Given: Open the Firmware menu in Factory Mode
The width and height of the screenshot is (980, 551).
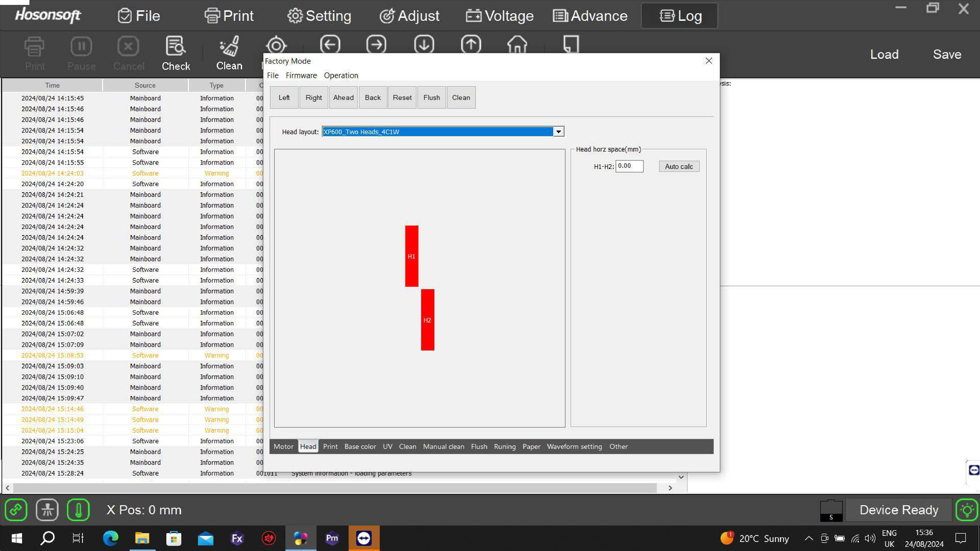Looking at the screenshot, I should pos(301,75).
